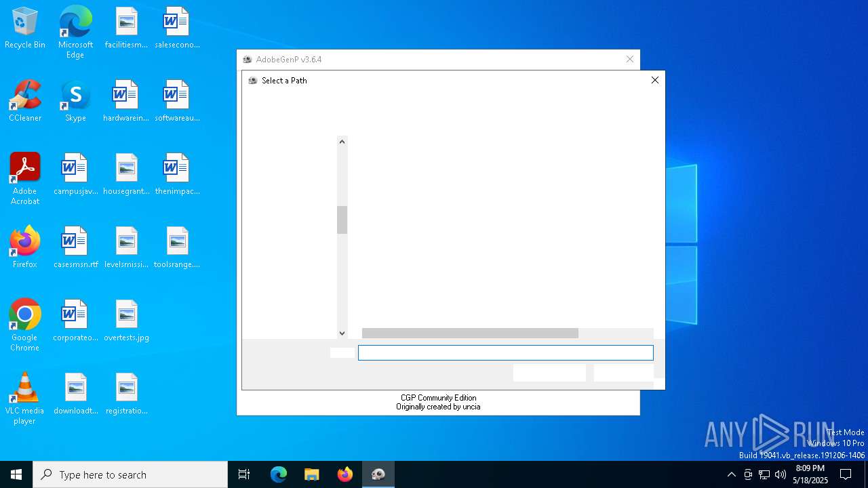Open the Recycle Bin desktop icon
Viewport: 868px width, 488px height.
[x=25, y=28]
